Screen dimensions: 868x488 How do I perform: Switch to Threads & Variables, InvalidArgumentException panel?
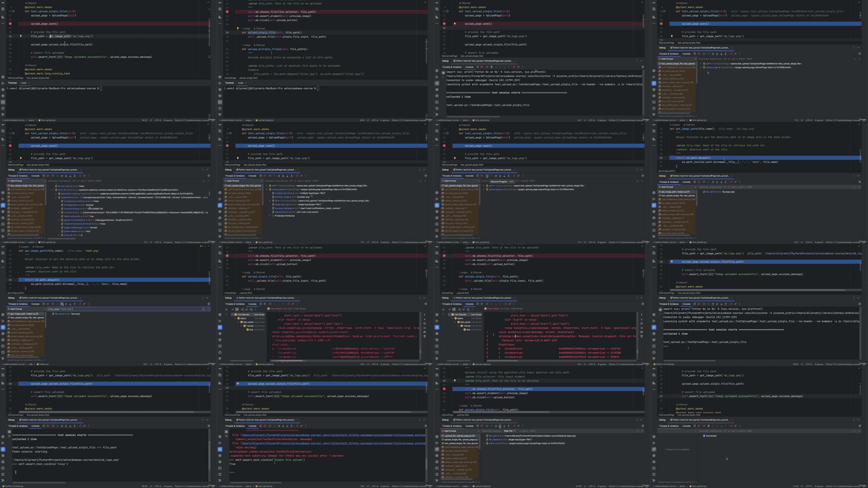452,304
